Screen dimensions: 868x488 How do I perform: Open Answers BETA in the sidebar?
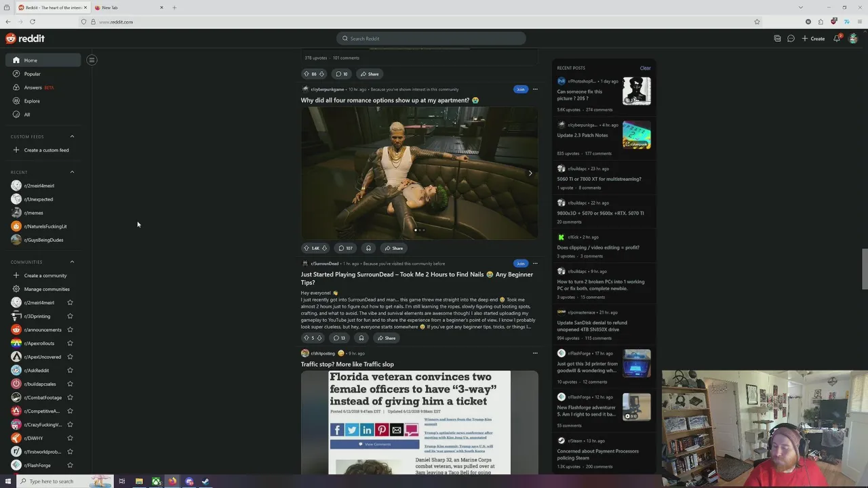click(43, 87)
